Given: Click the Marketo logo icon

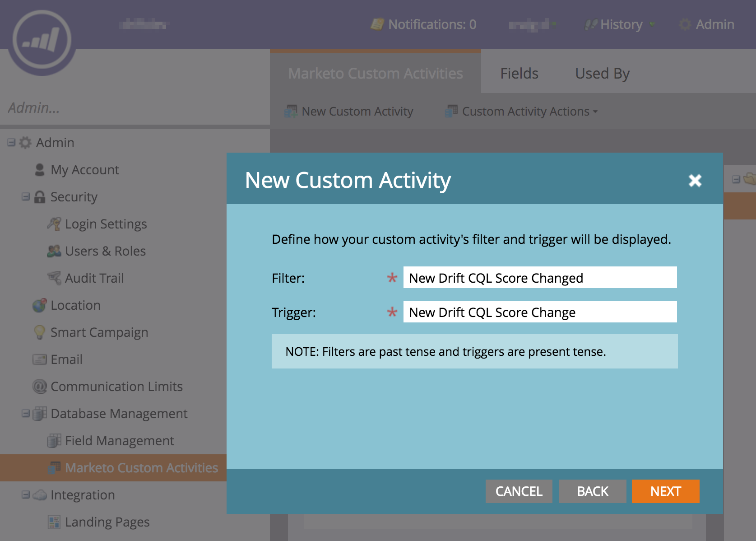Looking at the screenshot, I should [x=42, y=40].
